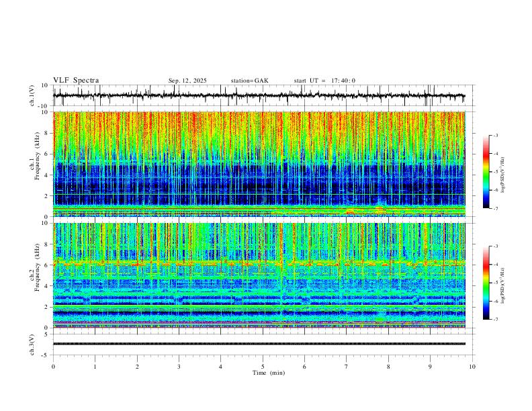This screenshot has width=532, height=411.
Task: Click the 'start UT = 17:40:0' text
Action: tap(324, 81)
